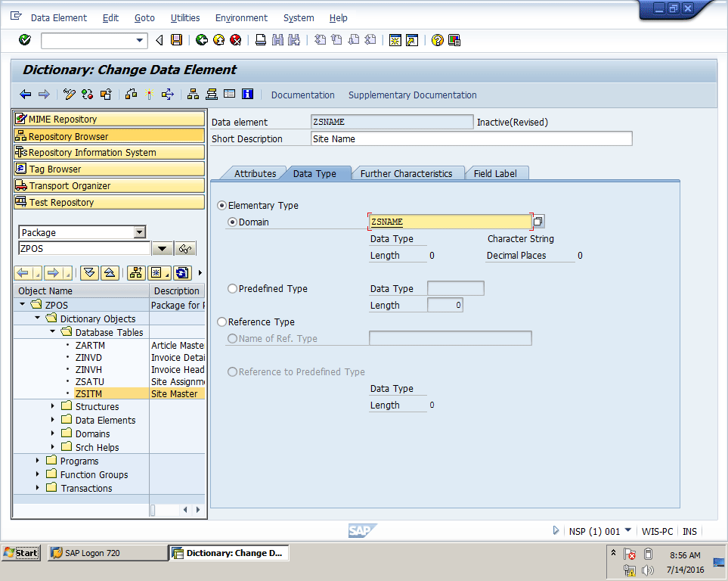Click the Display object glasses button
The height and width of the screenshot is (581, 728).
click(185, 249)
